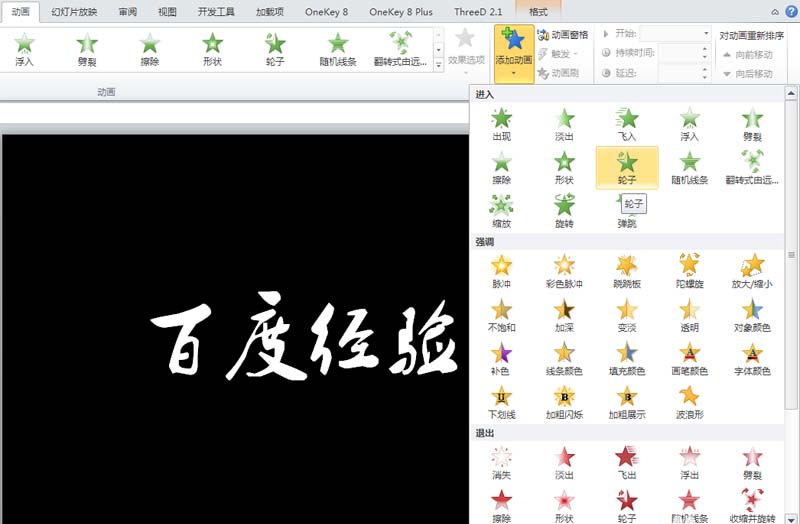
Task: Apply the 缩放 entrance animation
Action: [502, 211]
